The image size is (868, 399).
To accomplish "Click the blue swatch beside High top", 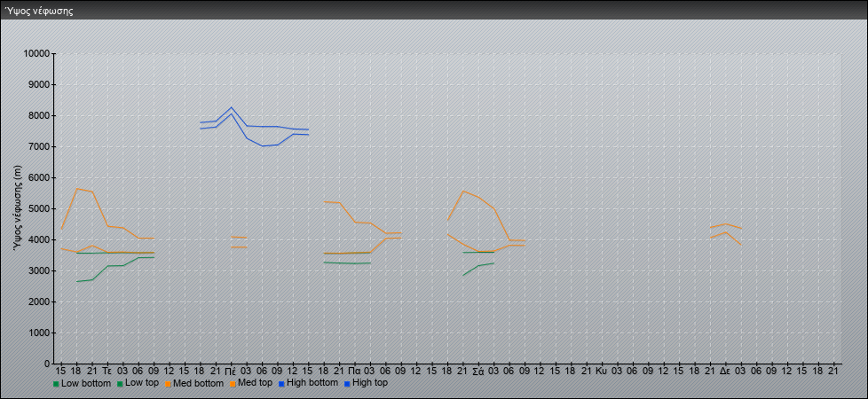I will 347,384.
